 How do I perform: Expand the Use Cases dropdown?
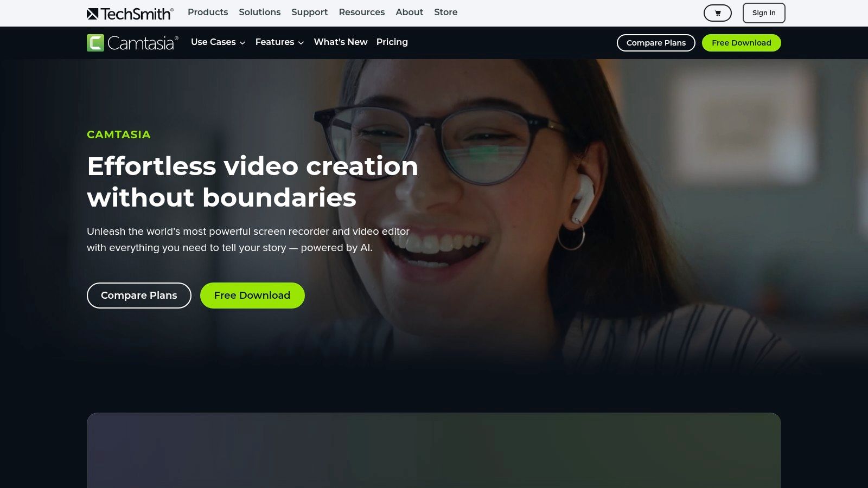(218, 42)
